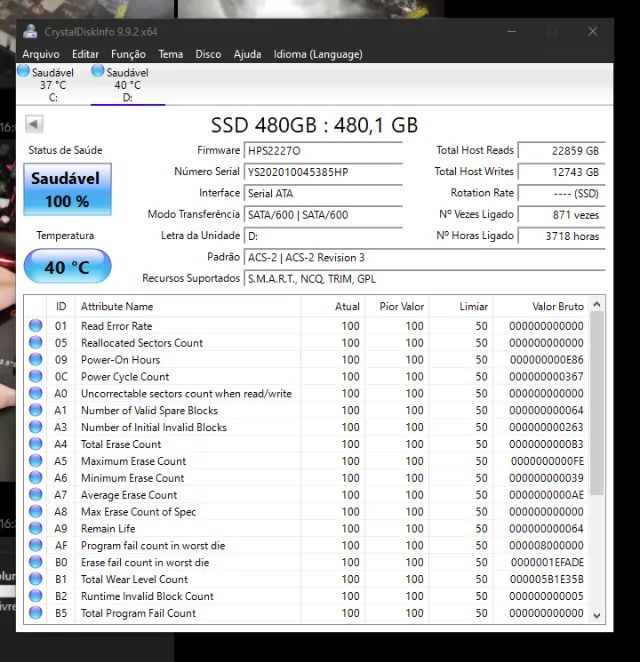
Task: Click the Total Host Writes value 12743 GB
Action: 561,172
